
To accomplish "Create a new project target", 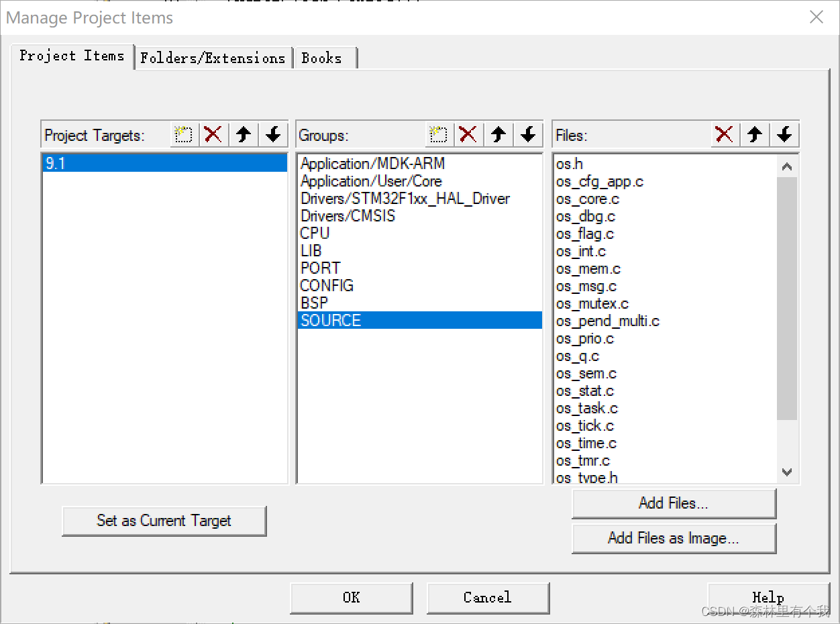I will 183,134.
